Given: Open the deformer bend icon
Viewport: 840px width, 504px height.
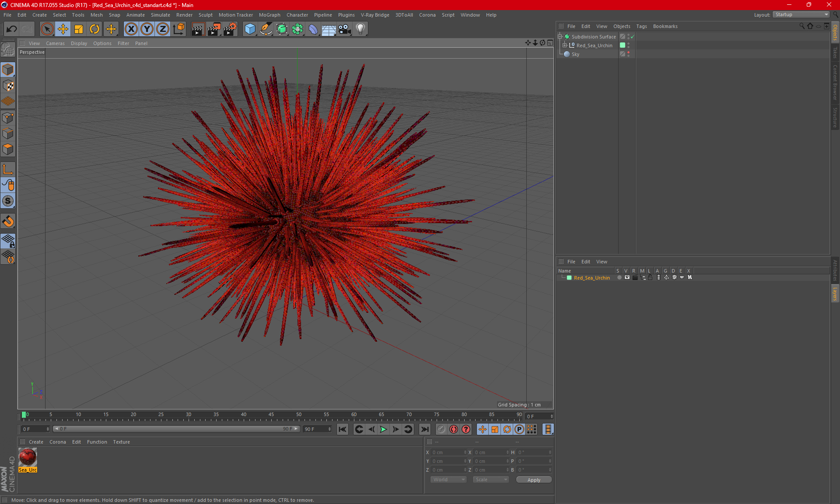Looking at the screenshot, I should coord(313,29).
